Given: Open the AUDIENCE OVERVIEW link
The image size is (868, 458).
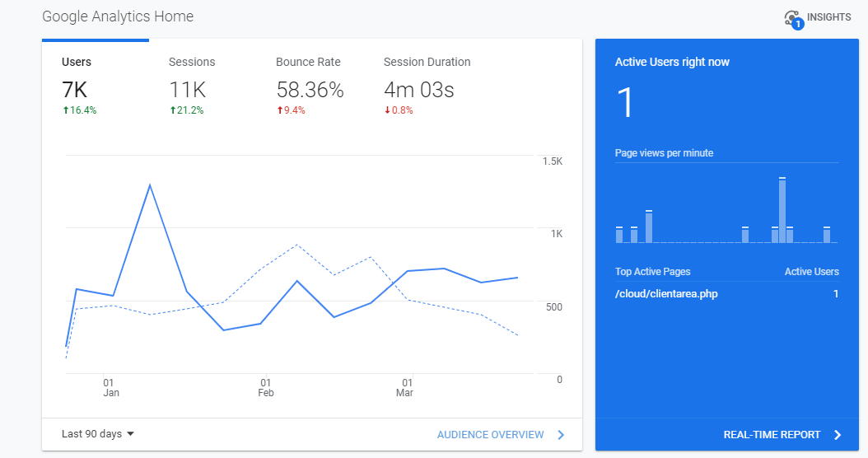Looking at the screenshot, I should point(491,435).
